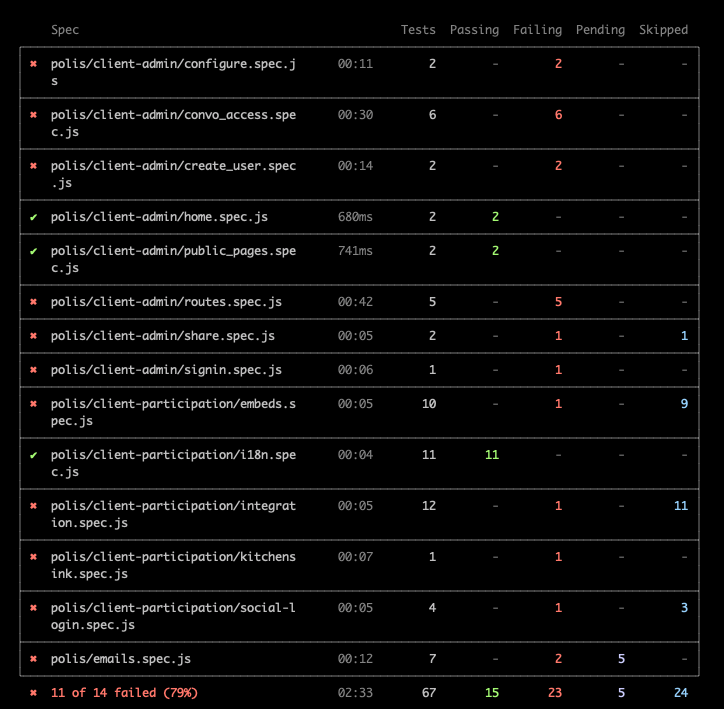The width and height of the screenshot is (724, 709).
Task: Click the total passing count 15
Action: click(492, 693)
